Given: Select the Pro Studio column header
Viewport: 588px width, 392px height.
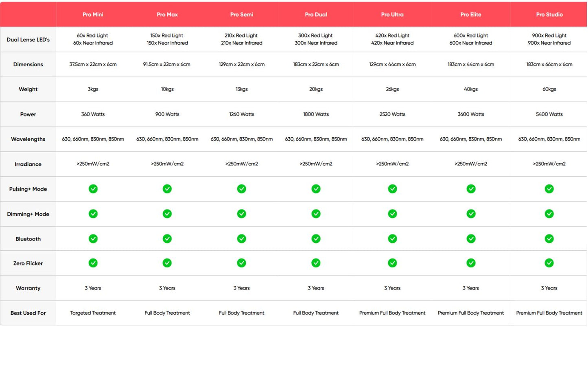Looking at the screenshot, I should [549, 14].
